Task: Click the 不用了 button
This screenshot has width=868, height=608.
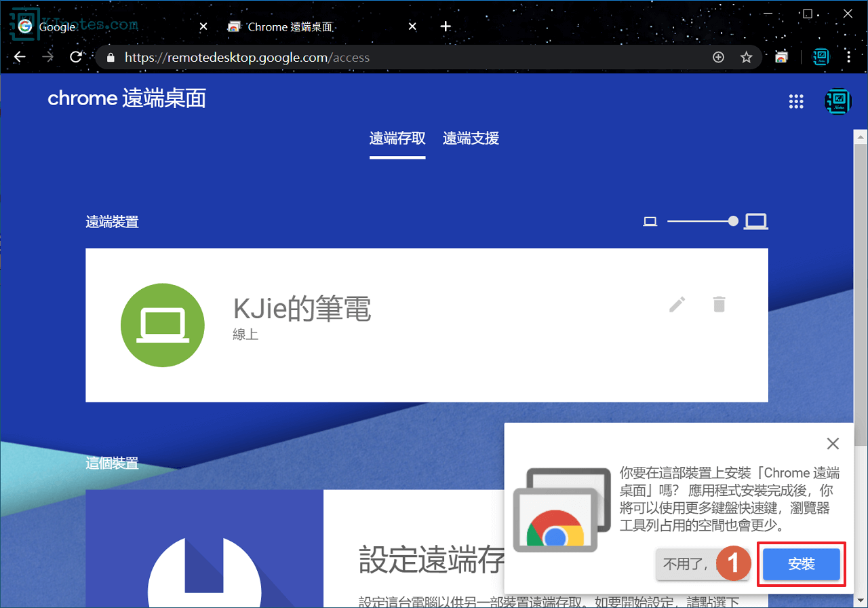Action: pyautogui.click(x=702, y=565)
